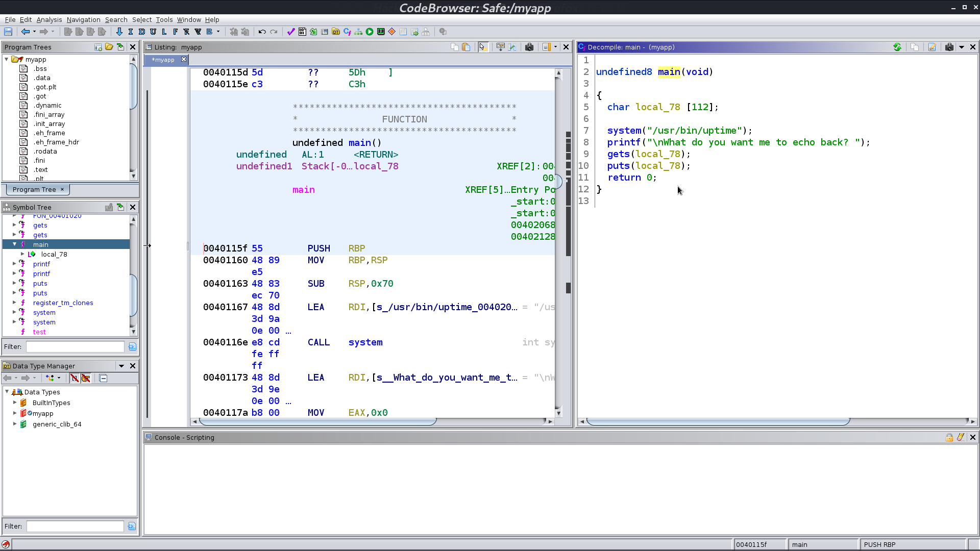The width and height of the screenshot is (980, 551).
Task: Clear the console with the broom icon
Action: click(961, 437)
